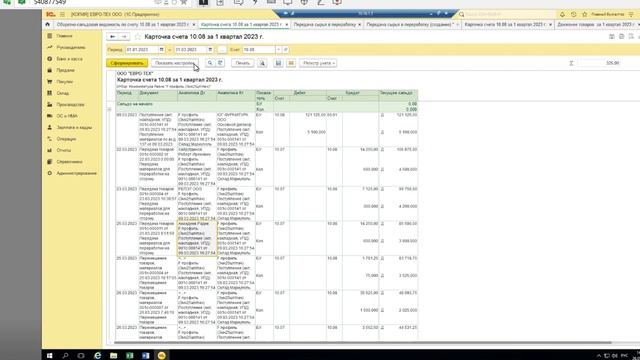This screenshot has height=360, width=640.
Task: Open the 1C app in taskbar
Action: tap(162, 356)
